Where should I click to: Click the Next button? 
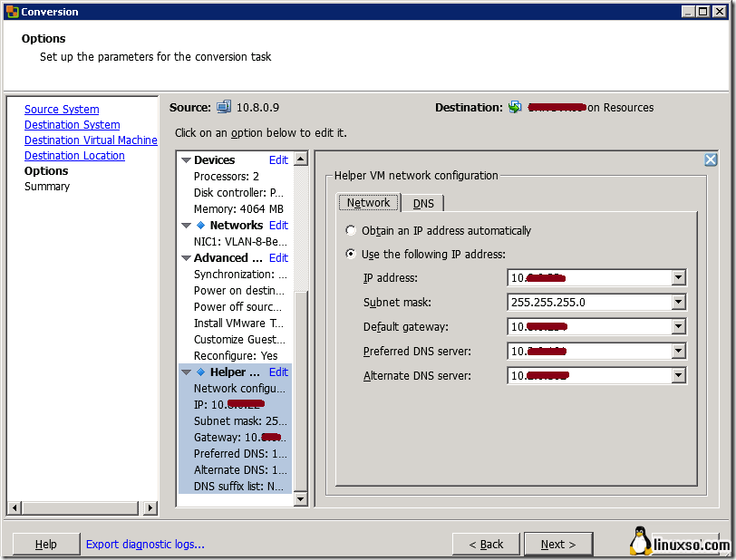[x=557, y=544]
